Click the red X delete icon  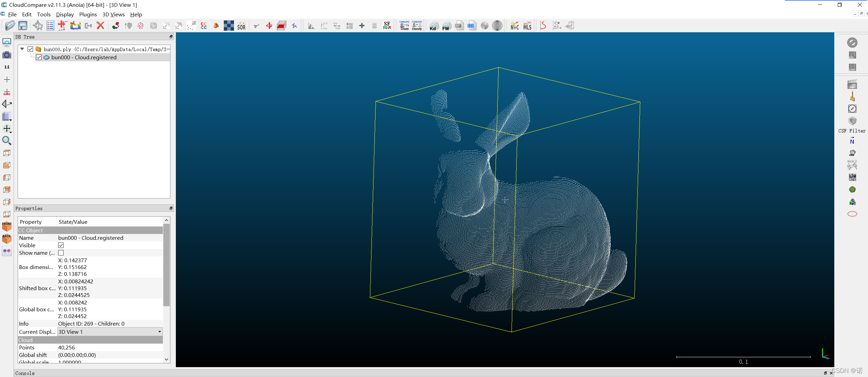coord(100,26)
